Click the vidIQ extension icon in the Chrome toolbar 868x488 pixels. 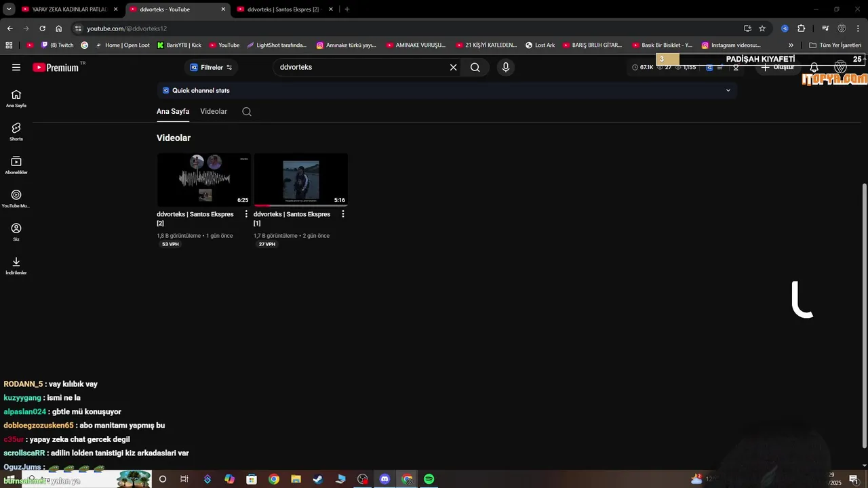point(785,28)
